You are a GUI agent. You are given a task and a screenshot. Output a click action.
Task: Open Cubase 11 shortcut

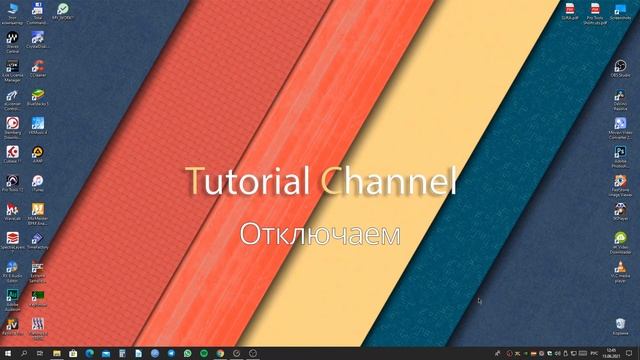click(x=13, y=154)
